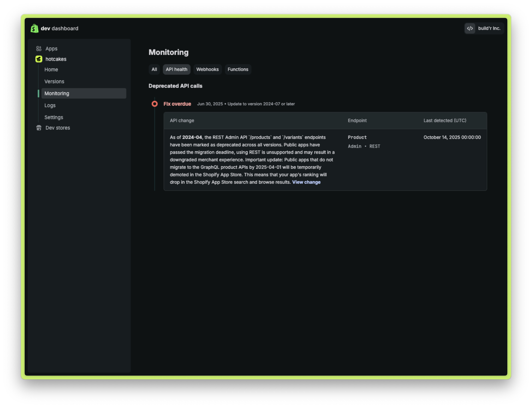Select the All filter tab
Screen dimensions: 532x407
tap(154, 69)
